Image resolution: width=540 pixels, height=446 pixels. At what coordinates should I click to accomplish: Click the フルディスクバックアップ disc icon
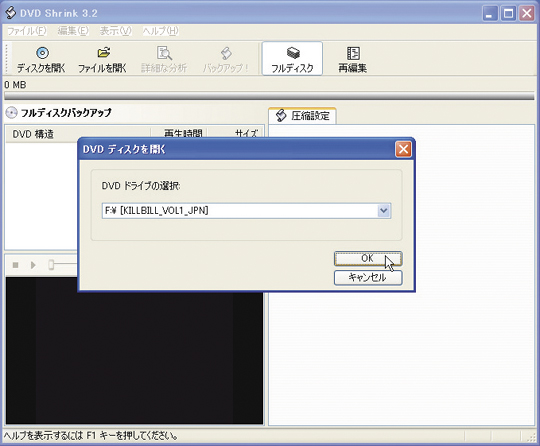[x=11, y=112]
